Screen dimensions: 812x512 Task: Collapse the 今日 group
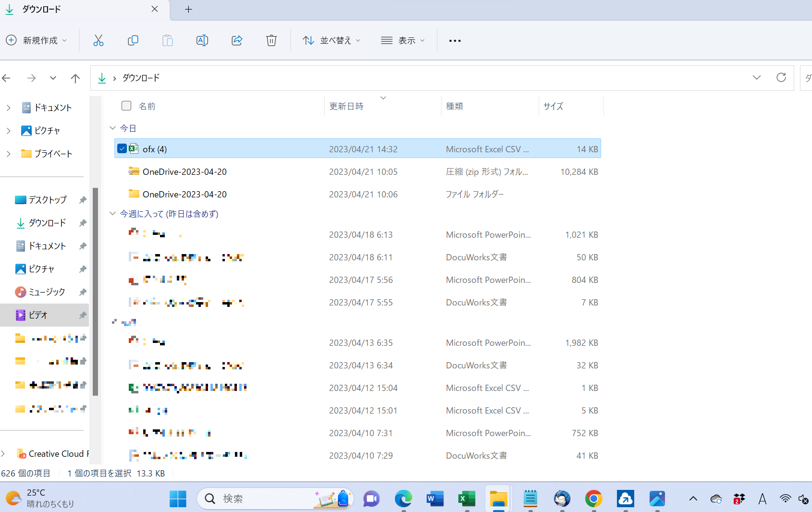click(x=113, y=128)
